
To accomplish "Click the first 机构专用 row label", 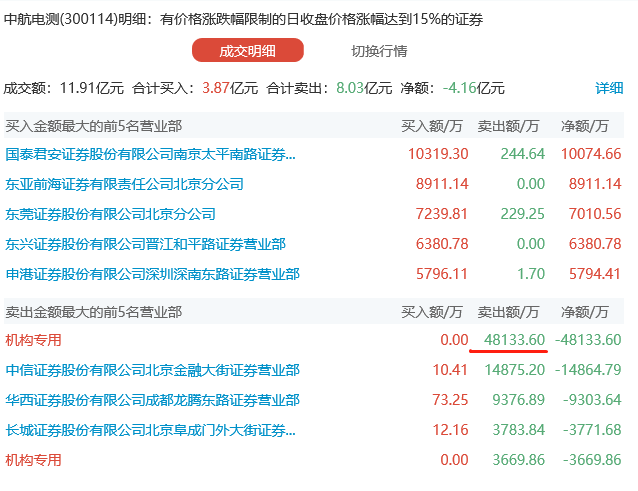I will point(33,340).
